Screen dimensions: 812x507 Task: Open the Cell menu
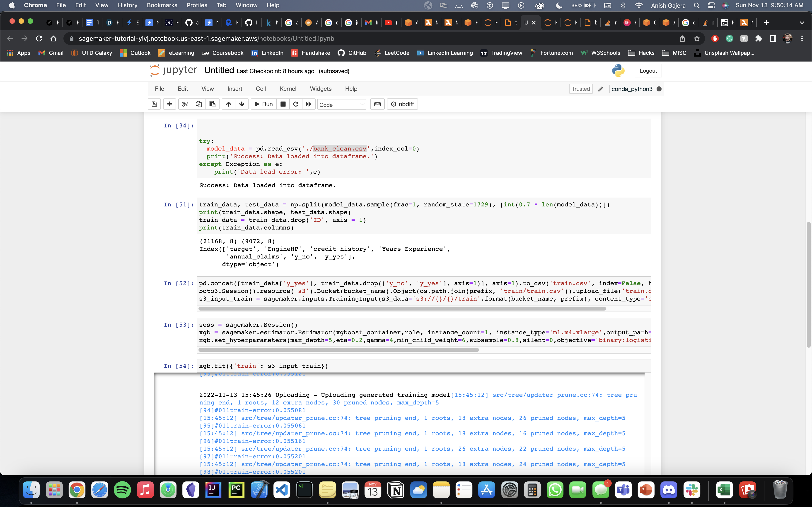pyautogui.click(x=260, y=89)
